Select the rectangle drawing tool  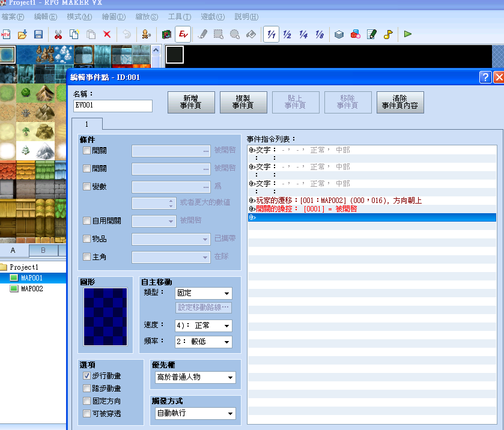pyautogui.click(x=219, y=34)
